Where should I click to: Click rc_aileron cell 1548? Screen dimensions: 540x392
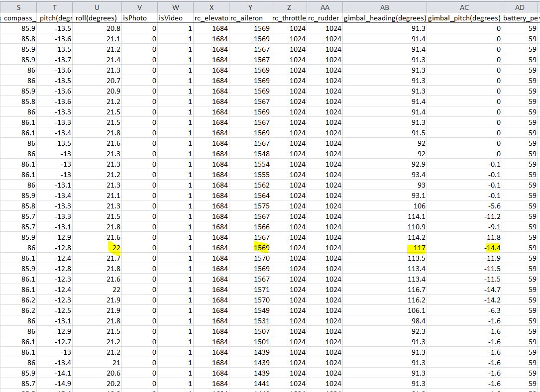tap(250, 154)
